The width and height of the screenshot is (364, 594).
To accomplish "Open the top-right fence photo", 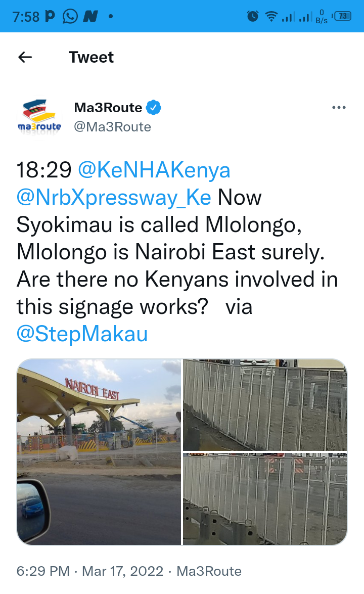I will [265, 404].
